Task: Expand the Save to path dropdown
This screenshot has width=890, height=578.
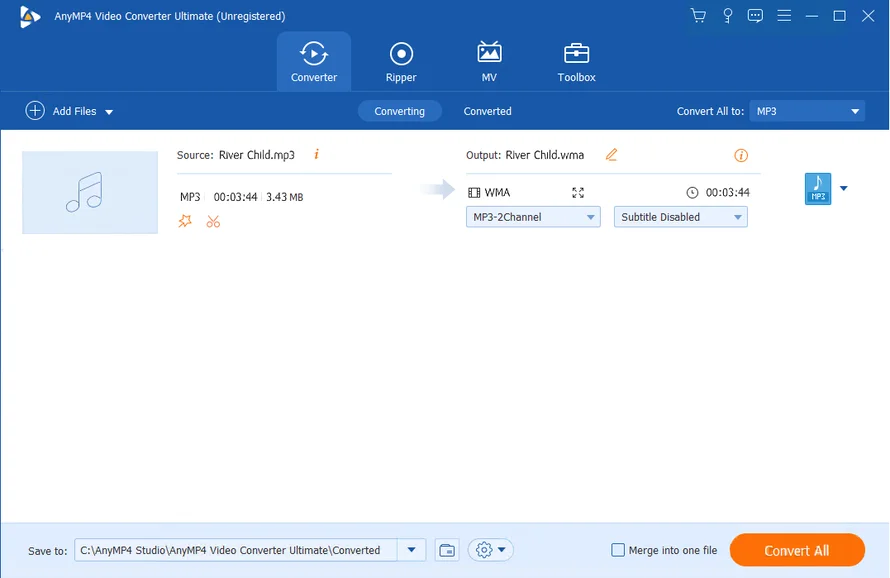Action: coord(412,550)
